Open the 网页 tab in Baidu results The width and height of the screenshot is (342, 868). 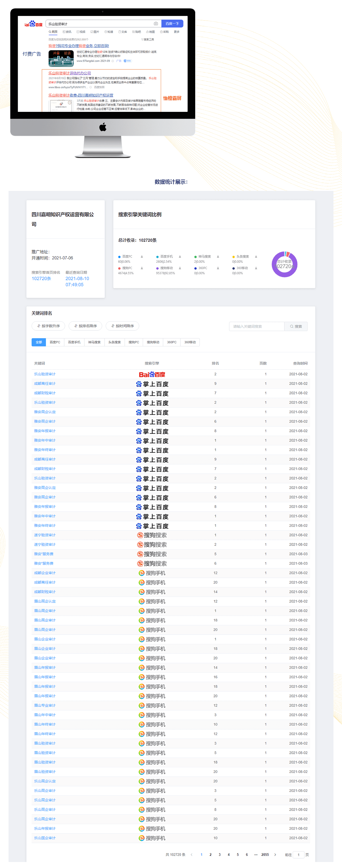(53, 32)
